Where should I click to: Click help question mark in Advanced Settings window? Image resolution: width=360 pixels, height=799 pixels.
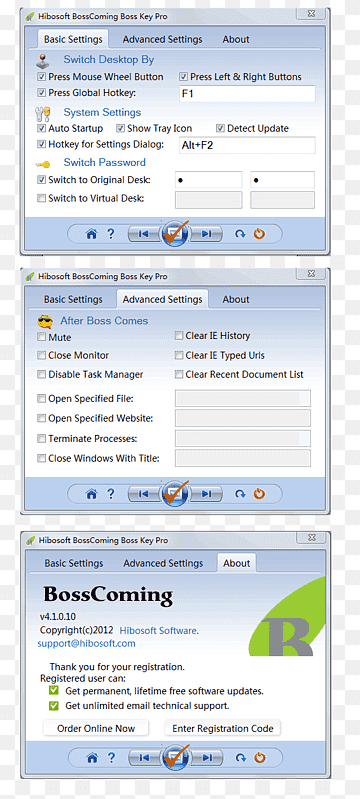tap(111, 494)
